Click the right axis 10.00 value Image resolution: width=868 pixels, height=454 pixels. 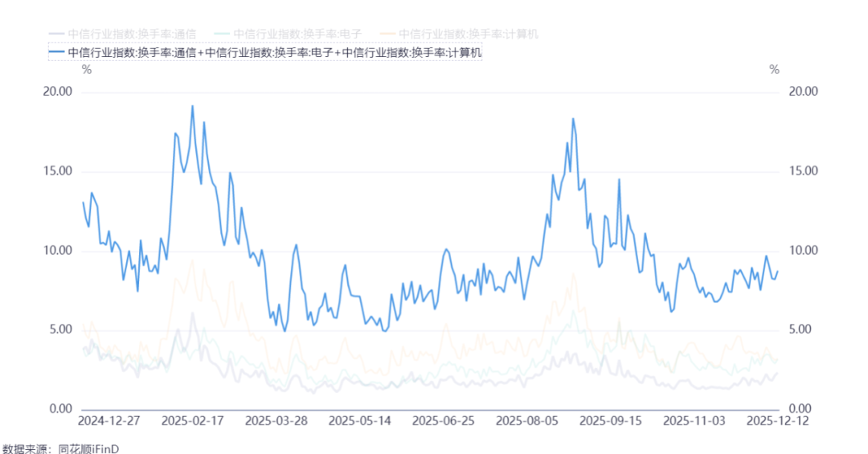pyautogui.click(x=803, y=250)
